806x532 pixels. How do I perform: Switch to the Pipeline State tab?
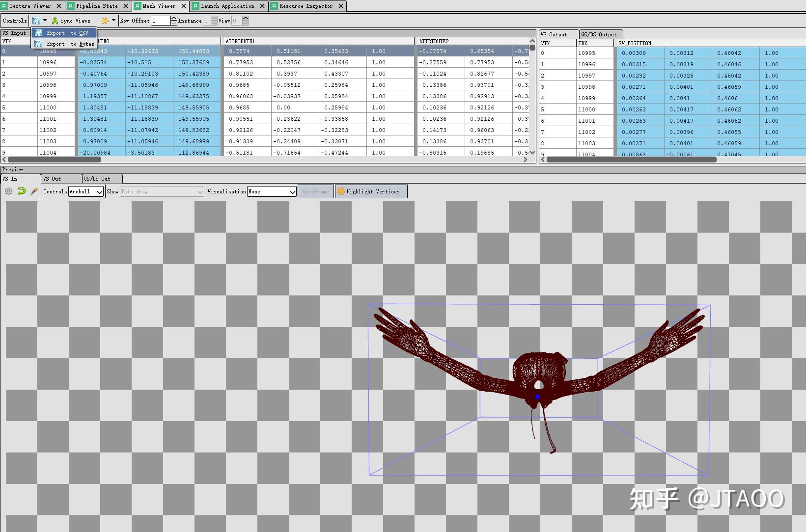97,6
